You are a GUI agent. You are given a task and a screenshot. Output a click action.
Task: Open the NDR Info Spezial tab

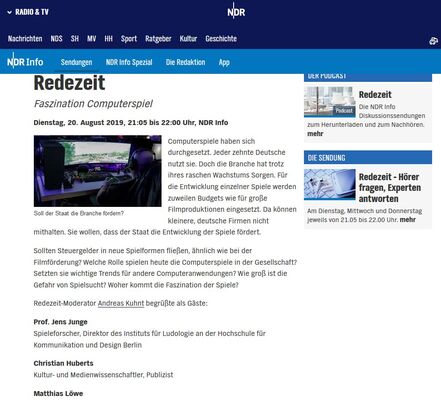129,62
